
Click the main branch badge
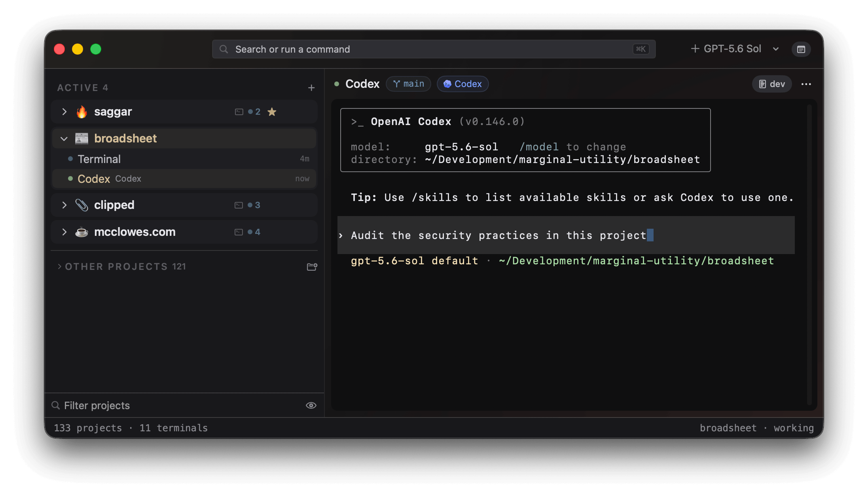[408, 84]
